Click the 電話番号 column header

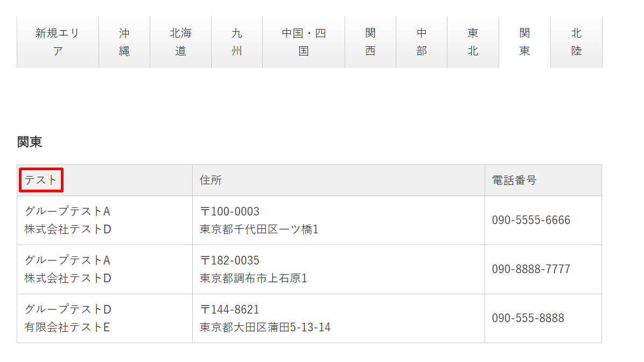(x=514, y=180)
